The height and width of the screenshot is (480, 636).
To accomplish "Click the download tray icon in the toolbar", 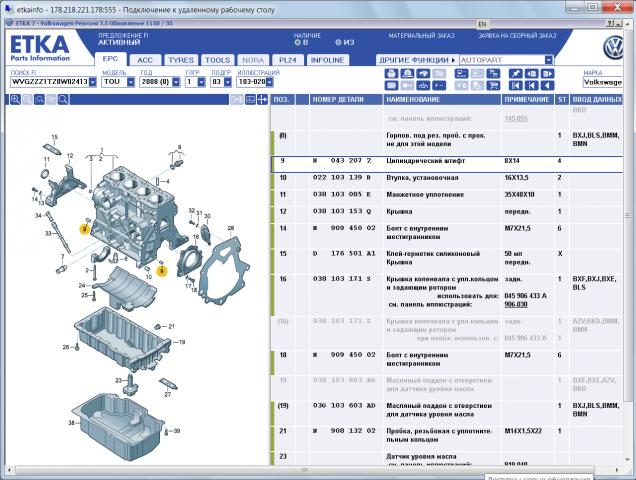I will click(x=423, y=86).
